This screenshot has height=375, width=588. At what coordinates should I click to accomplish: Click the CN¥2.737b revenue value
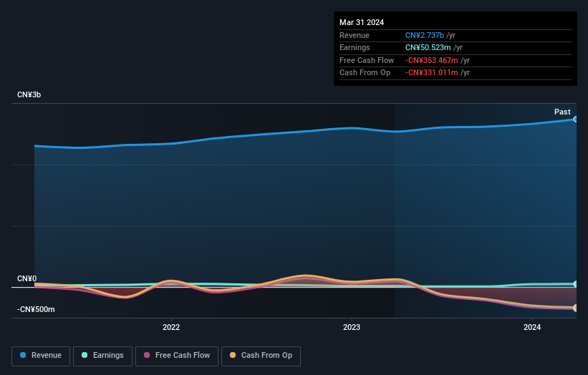click(425, 35)
